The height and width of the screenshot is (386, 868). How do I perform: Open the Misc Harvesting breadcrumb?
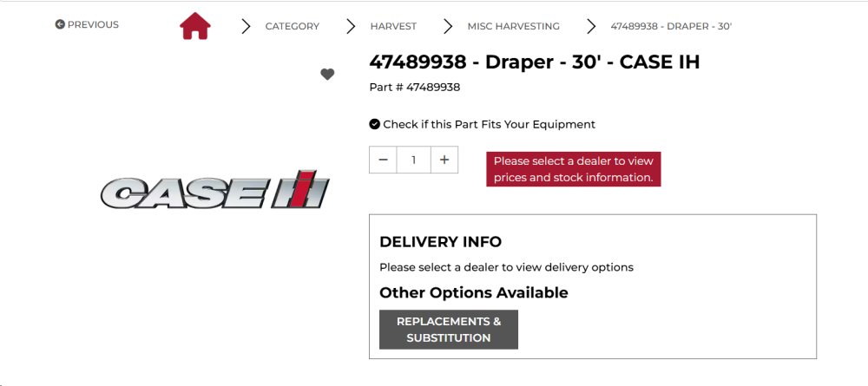coord(513,26)
